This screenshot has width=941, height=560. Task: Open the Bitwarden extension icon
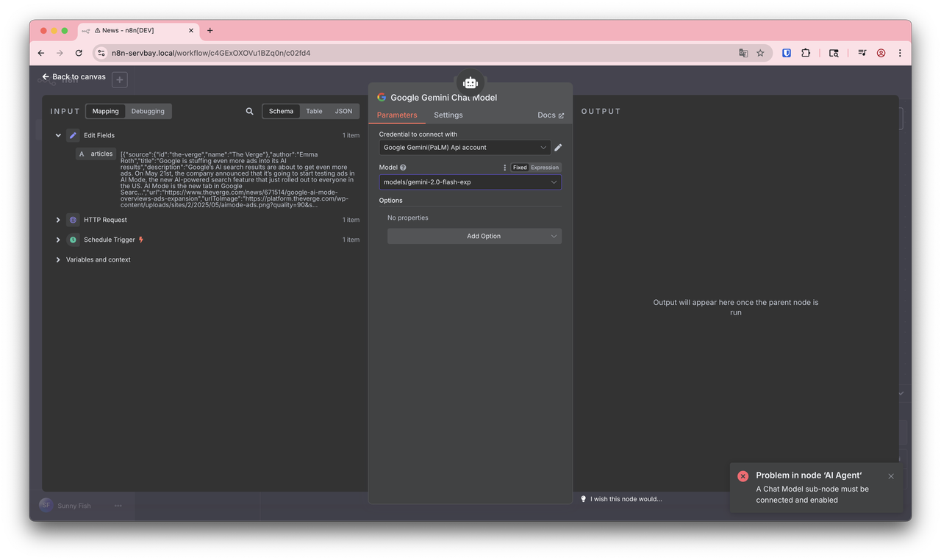(x=787, y=53)
